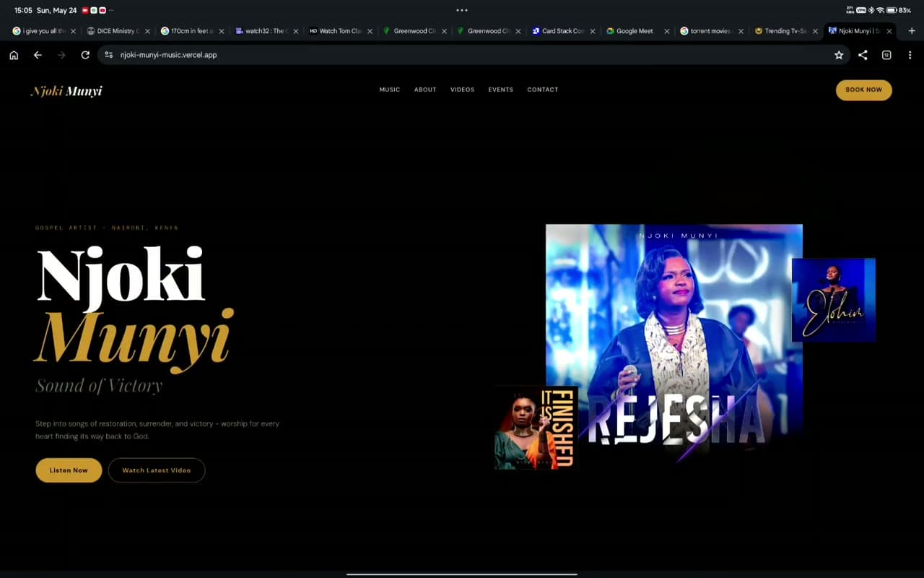924x578 pixels.
Task: Select the Elohim album cover
Action: coord(834,300)
